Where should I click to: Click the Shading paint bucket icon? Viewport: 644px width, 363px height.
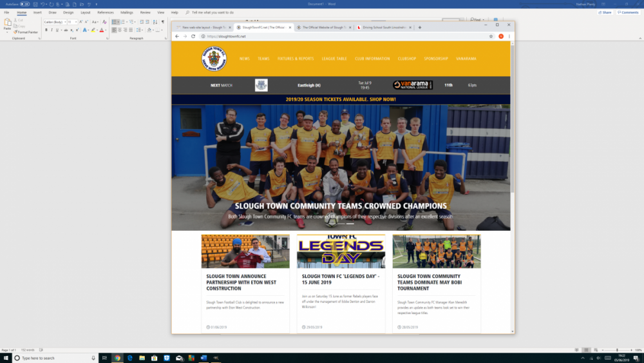[x=149, y=30]
